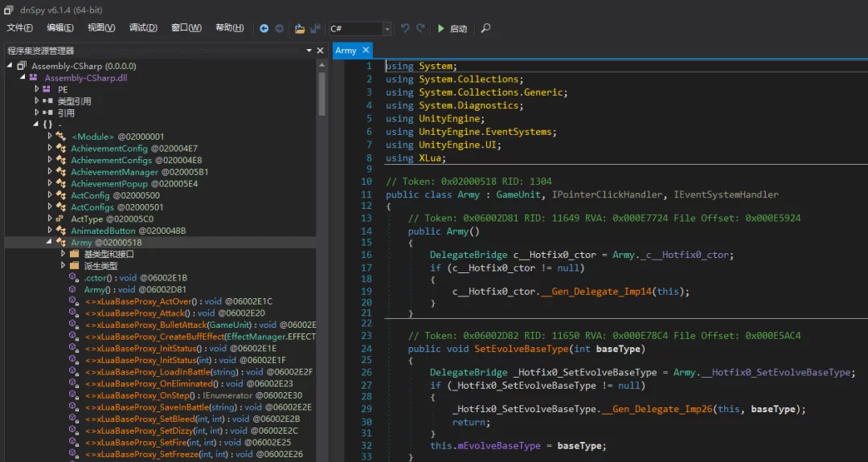868x462 pixels.
Task: Collapse the Army class node
Action: click(x=50, y=243)
